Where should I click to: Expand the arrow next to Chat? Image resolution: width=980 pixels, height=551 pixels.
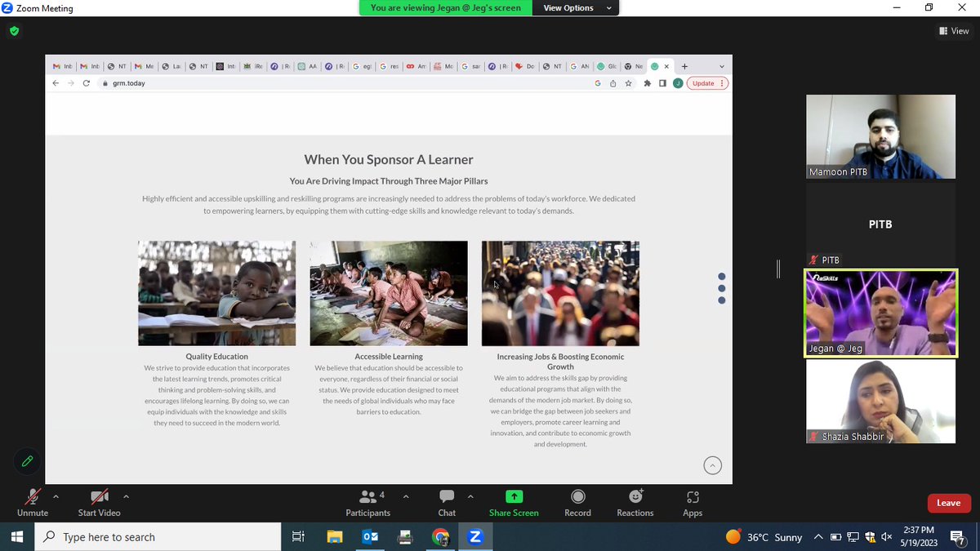470,495
